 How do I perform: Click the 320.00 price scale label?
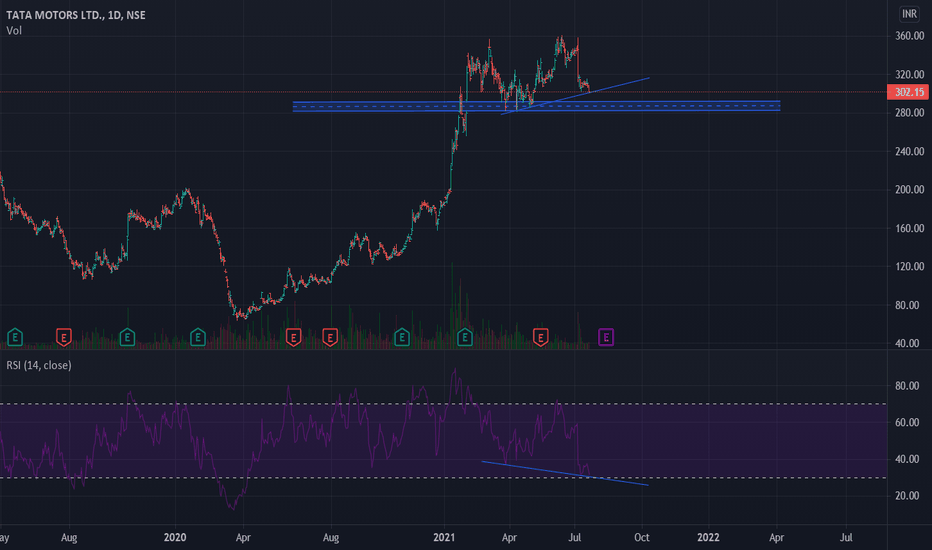[909, 74]
